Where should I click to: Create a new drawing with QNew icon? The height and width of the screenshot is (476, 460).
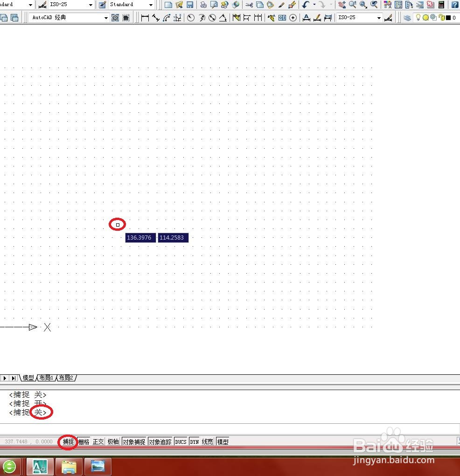(168, 5)
